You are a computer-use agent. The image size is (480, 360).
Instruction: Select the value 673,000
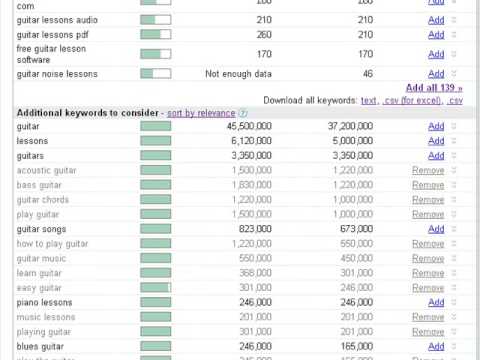[x=356, y=229]
